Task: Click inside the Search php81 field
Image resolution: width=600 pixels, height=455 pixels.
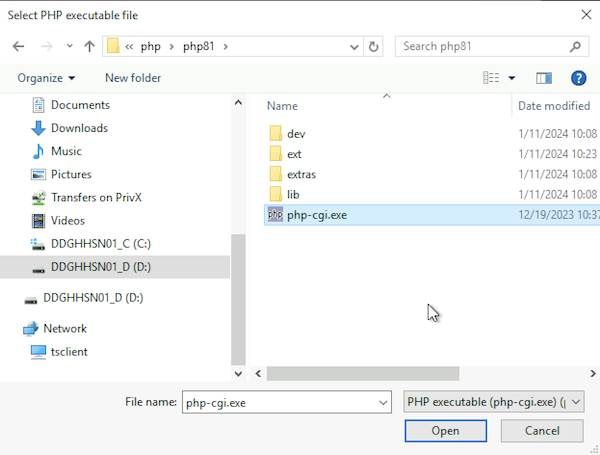Action: [x=480, y=46]
